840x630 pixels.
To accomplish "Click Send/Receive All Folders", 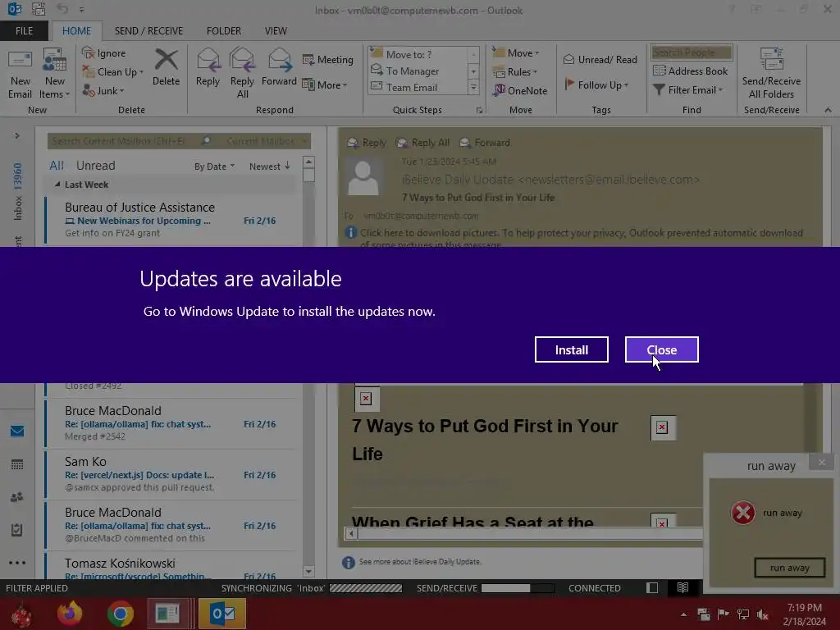I will tap(771, 73).
